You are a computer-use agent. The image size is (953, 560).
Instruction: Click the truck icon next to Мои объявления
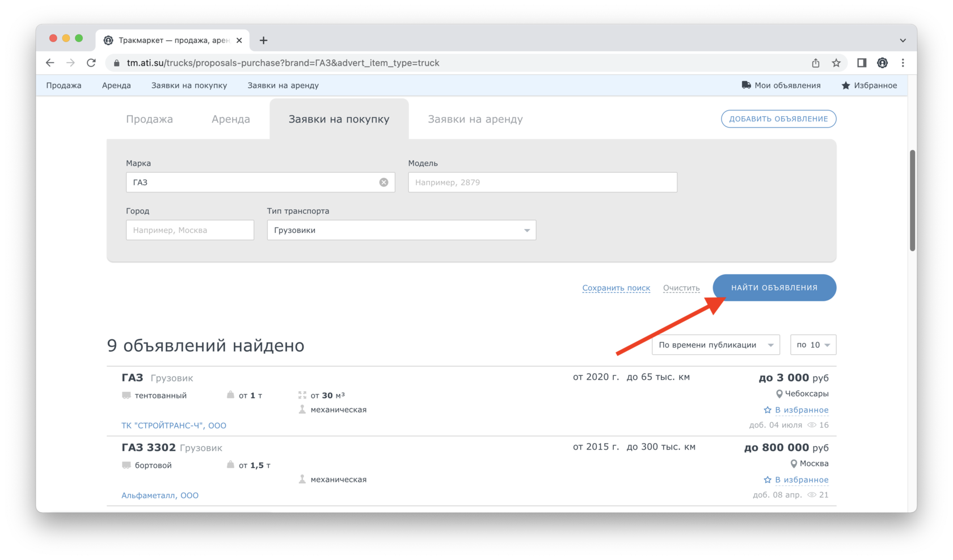(746, 85)
